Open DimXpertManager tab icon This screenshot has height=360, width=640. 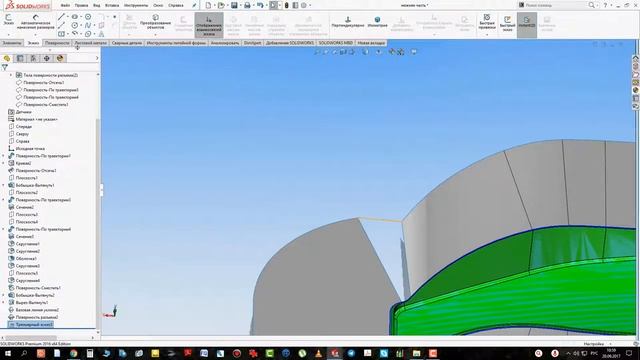[x=47, y=58]
